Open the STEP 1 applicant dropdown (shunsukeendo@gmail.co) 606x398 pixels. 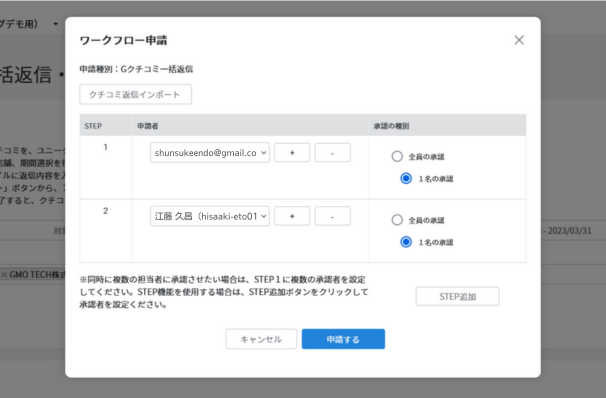tap(209, 153)
